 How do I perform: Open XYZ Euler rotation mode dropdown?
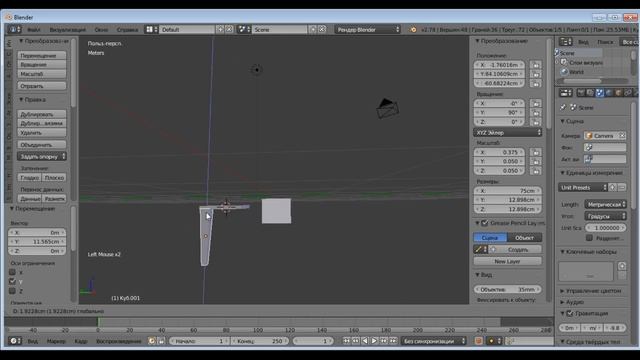(x=508, y=133)
